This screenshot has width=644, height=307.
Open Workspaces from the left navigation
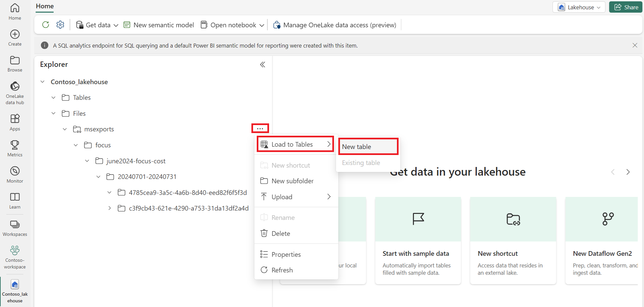coord(15,228)
